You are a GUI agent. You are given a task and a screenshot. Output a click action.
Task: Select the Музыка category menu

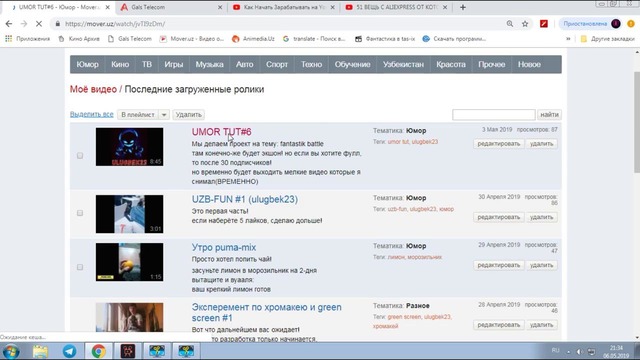(209, 64)
